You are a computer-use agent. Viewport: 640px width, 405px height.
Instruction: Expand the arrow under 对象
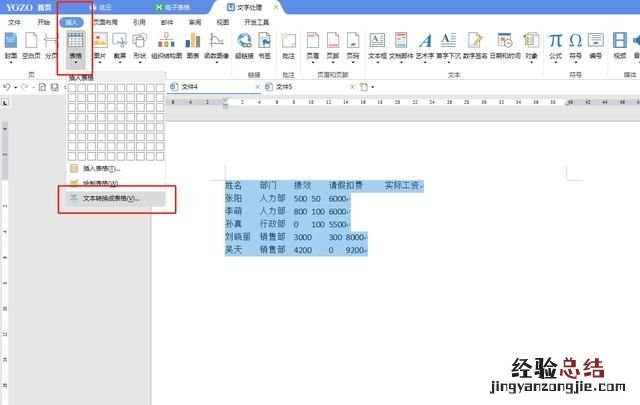(531, 62)
